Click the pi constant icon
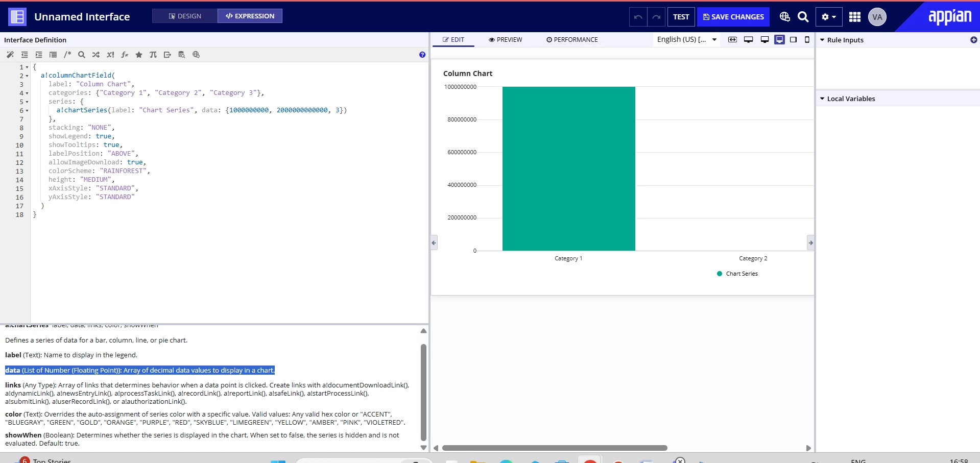The height and width of the screenshot is (463, 980). 153,55
